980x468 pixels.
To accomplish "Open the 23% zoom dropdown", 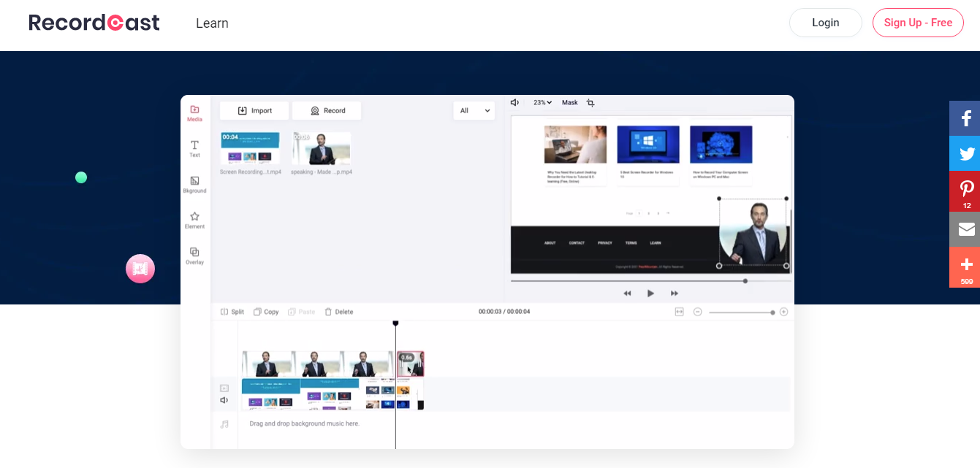I will pos(542,103).
